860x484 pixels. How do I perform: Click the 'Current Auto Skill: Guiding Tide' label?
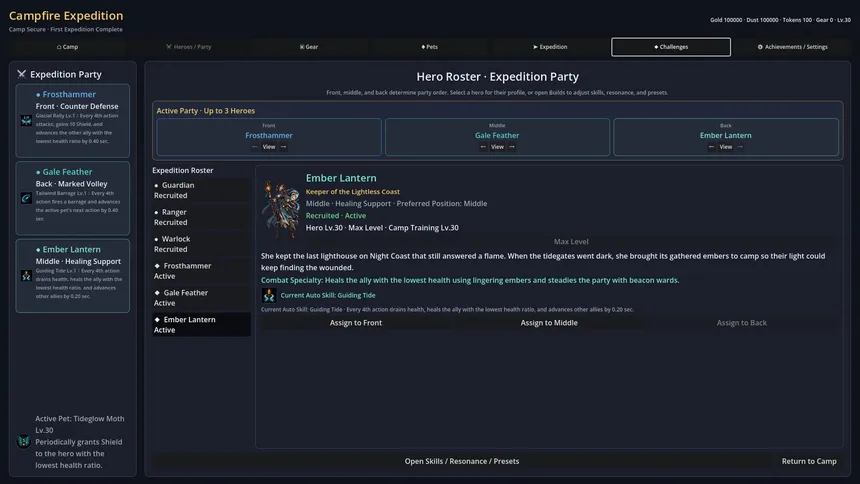(x=328, y=295)
